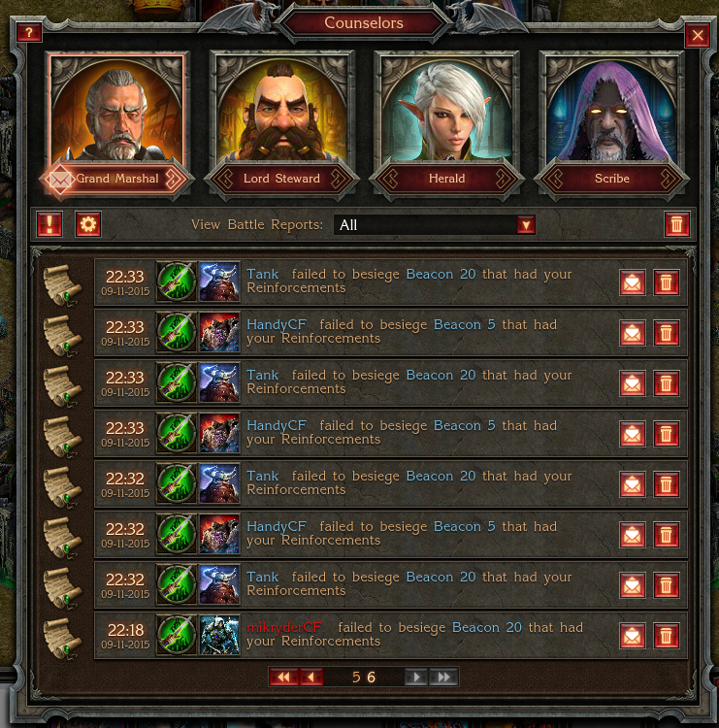This screenshot has height=728, width=719.
Task: Switch to the Herald counselor tab
Action: (x=446, y=179)
